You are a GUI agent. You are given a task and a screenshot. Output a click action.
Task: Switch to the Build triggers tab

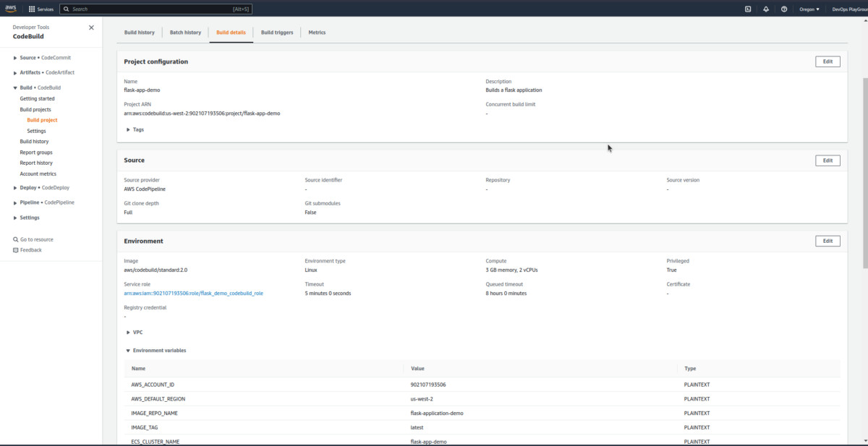pos(277,33)
